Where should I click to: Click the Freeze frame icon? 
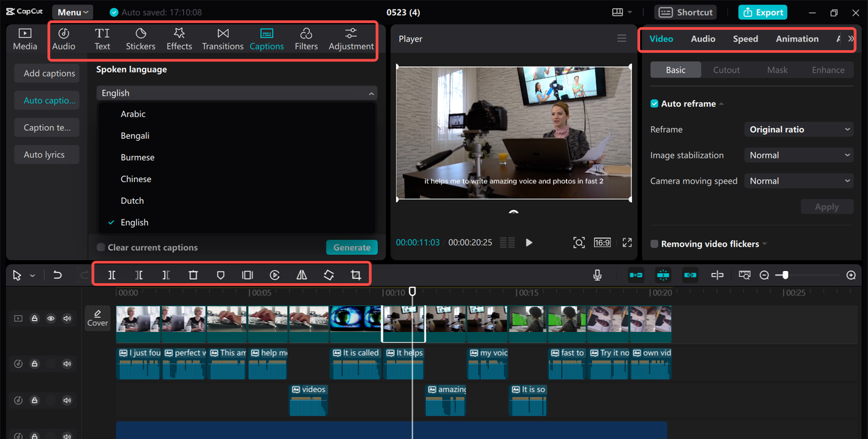click(x=248, y=275)
